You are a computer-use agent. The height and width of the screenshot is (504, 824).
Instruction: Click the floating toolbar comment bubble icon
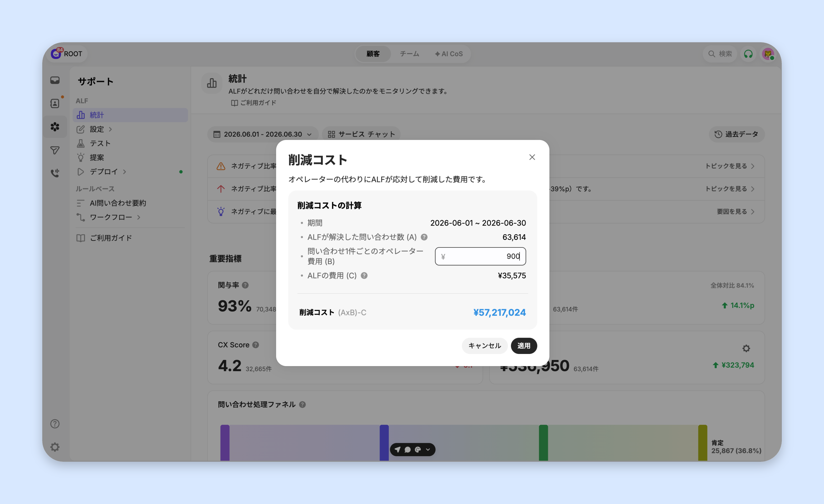point(407,450)
